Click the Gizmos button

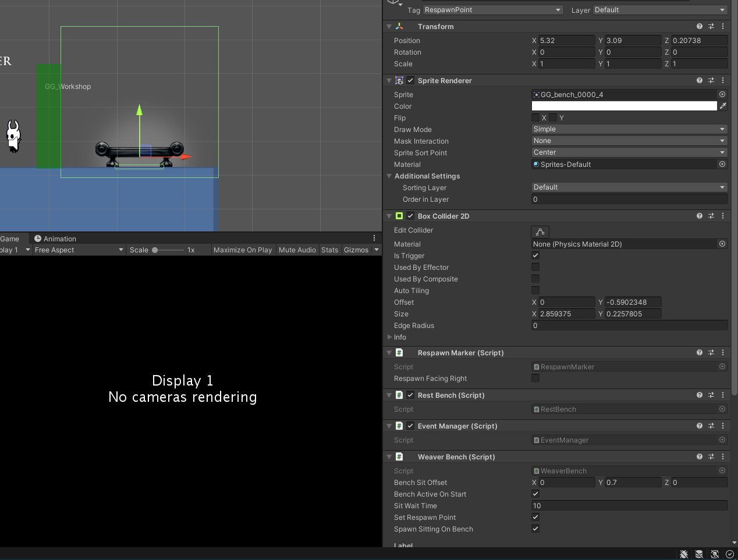pyautogui.click(x=356, y=250)
